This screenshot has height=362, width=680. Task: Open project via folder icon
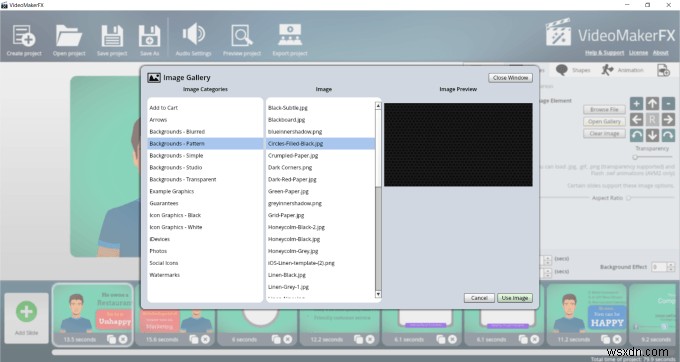(x=69, y=36)
